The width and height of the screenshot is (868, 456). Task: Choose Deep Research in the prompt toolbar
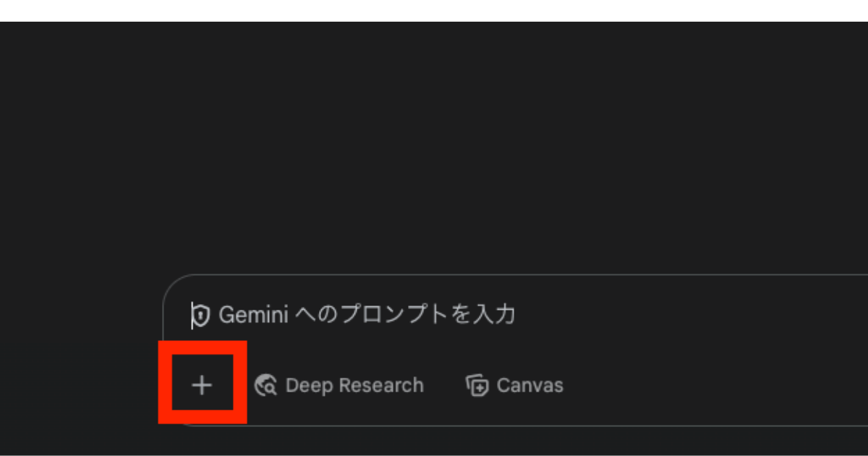click(x=339, y=385)
